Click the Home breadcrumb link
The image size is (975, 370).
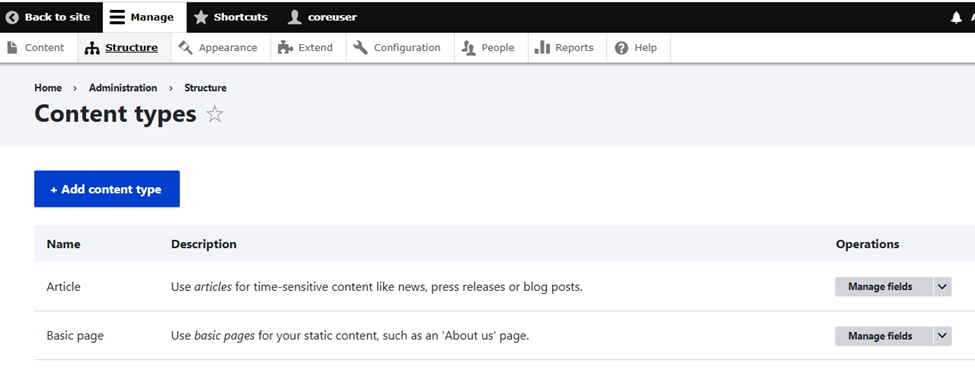click(48, 88)
